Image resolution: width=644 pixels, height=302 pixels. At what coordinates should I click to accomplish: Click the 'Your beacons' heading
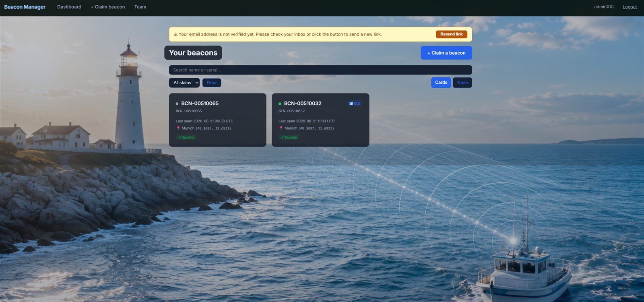[193, 53]
